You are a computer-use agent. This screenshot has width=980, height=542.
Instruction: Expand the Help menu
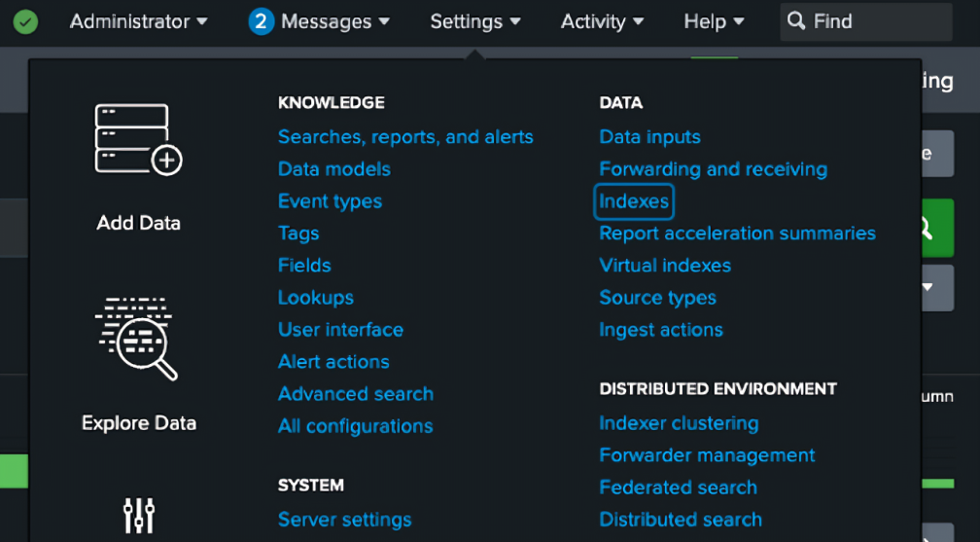[x=714, y=21]
